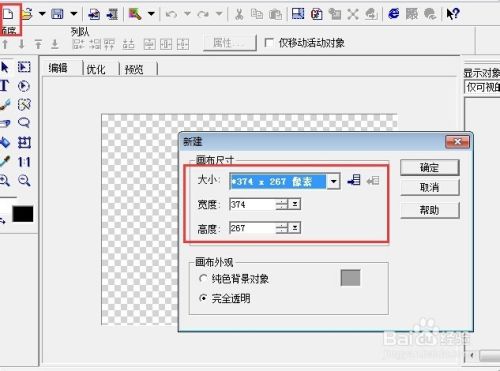Switch to the 优化 tab

pos(96,69)
